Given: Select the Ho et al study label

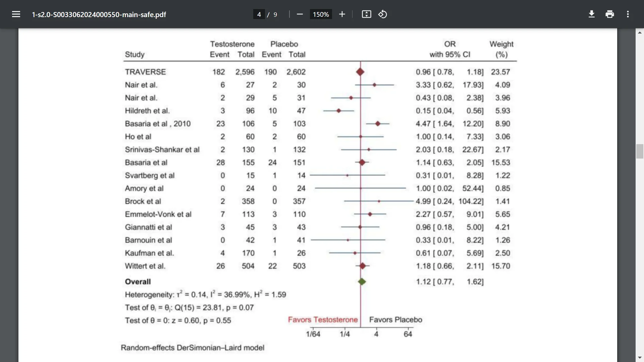Looking at the screenshot, I should pyautogui.click(x=138, y=137).
